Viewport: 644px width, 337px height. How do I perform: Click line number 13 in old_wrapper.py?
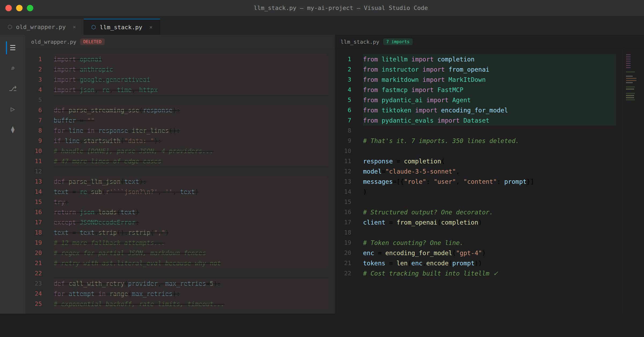38,181
